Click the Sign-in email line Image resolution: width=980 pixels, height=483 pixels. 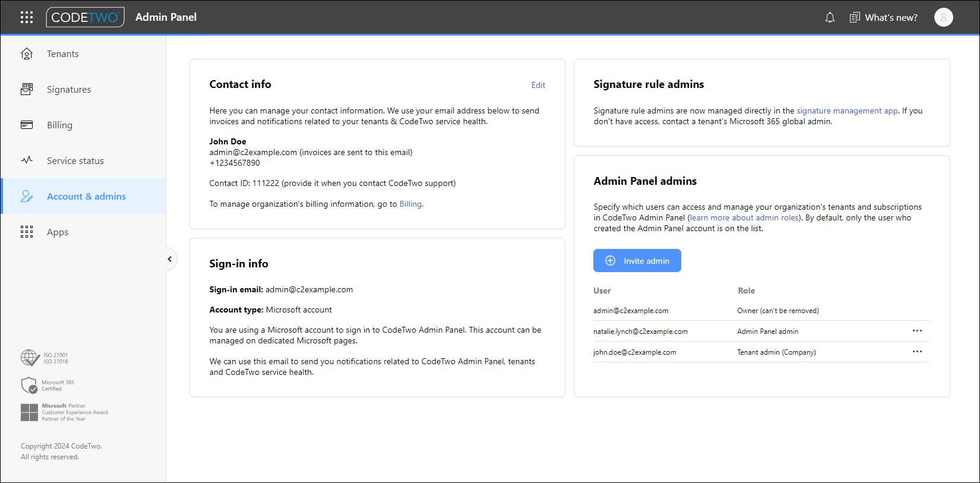tap(281, 289)
